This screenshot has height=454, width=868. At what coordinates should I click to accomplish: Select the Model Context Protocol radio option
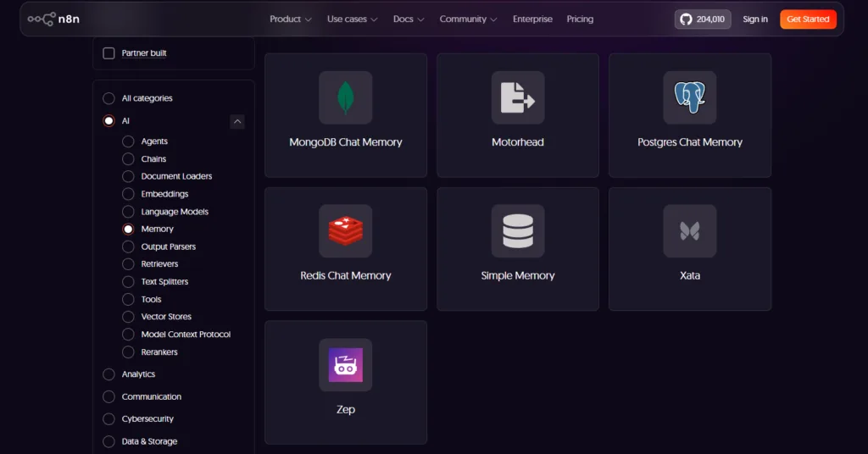[x=128, y=335]
